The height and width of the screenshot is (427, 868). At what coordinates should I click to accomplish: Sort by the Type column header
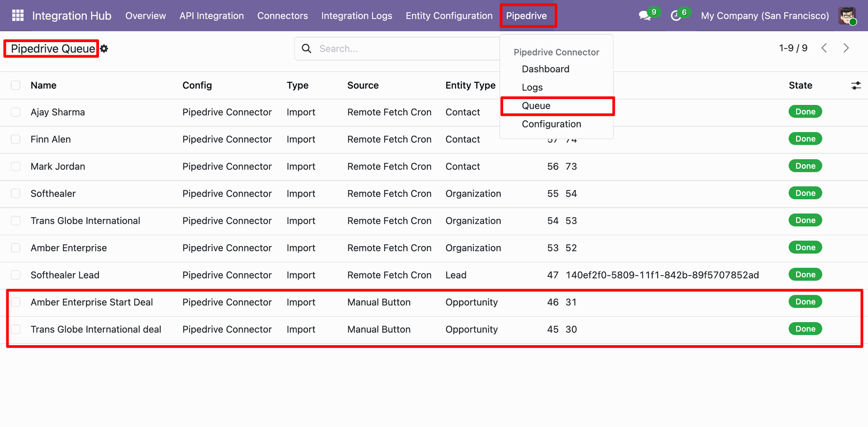(297, 85)
